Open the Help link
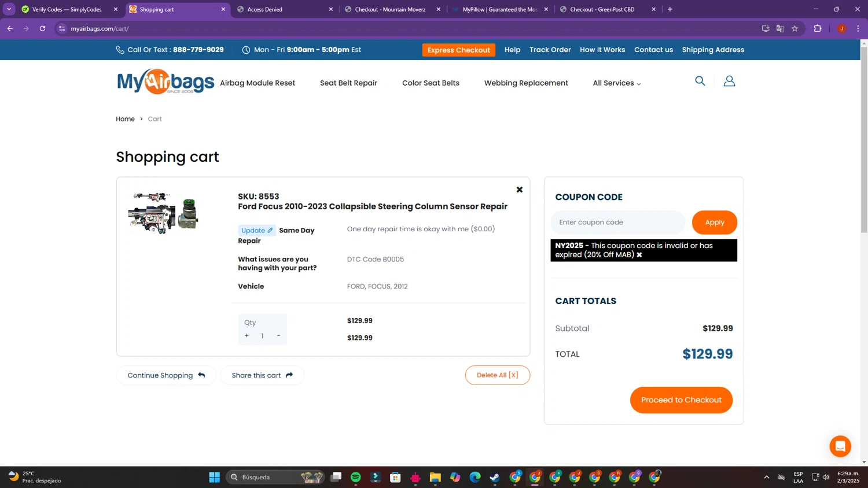868x488 pixels. [512, 50]
